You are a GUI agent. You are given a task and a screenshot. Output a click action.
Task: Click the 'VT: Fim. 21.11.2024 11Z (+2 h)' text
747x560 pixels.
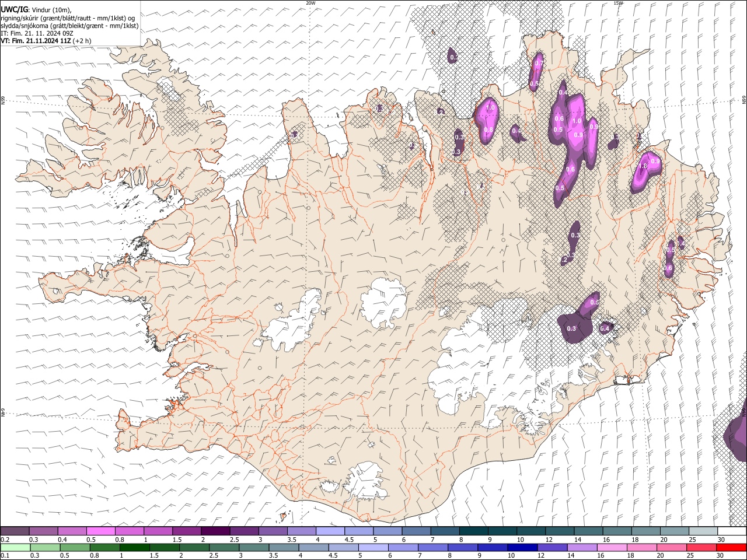coord(46,41)
